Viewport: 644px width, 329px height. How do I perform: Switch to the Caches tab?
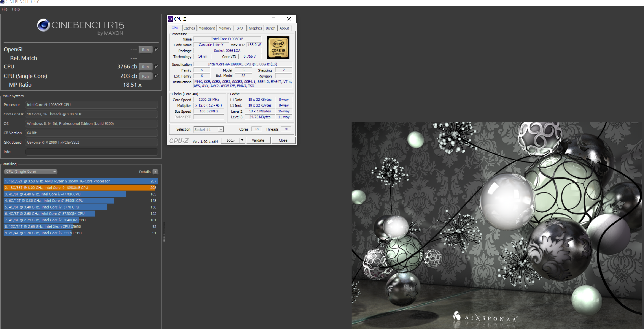[189, 28]
